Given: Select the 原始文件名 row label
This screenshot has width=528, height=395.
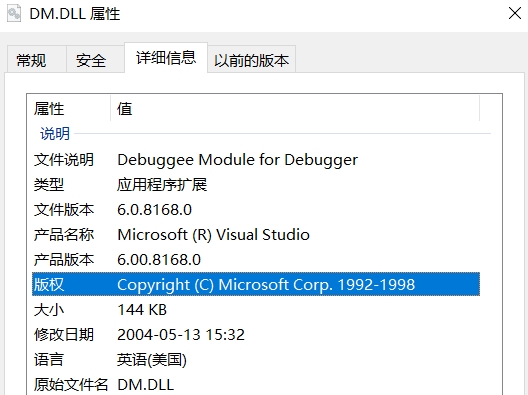Looking at the screenshot, I should click(x=71, y=384).
